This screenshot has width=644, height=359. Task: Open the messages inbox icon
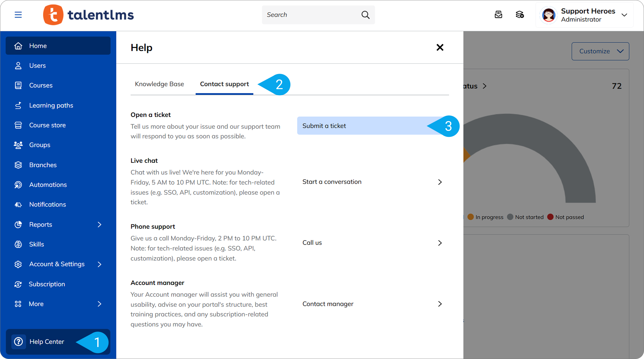[x=498, y=15]
